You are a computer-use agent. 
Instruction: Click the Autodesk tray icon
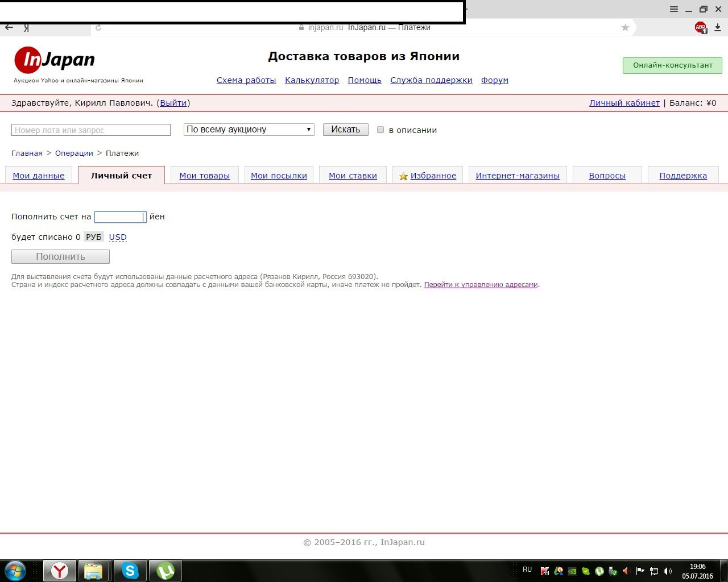click(559, 571)
